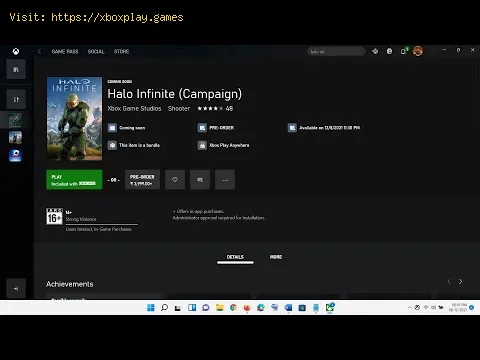Open the Social tab
480x360 pixels.
pyautogui.click(x=96, y=51)
